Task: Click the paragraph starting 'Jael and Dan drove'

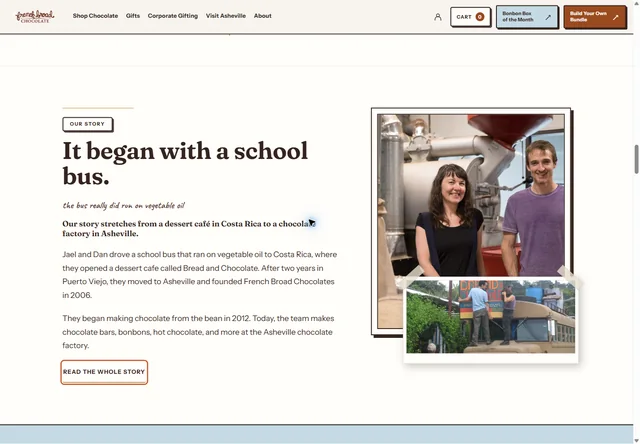Action: 200,275
